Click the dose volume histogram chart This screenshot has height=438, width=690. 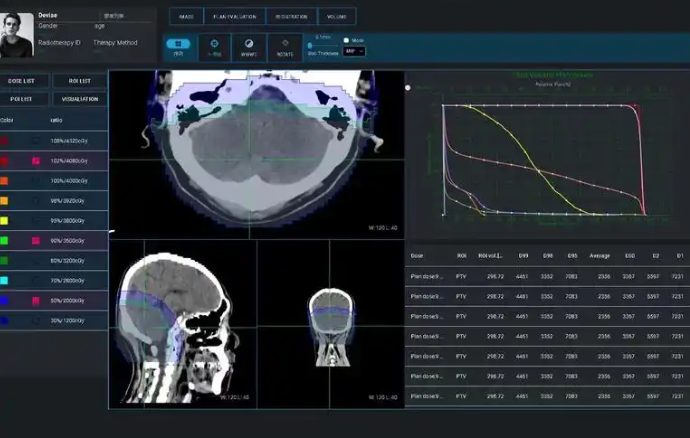tap(547, 154)
